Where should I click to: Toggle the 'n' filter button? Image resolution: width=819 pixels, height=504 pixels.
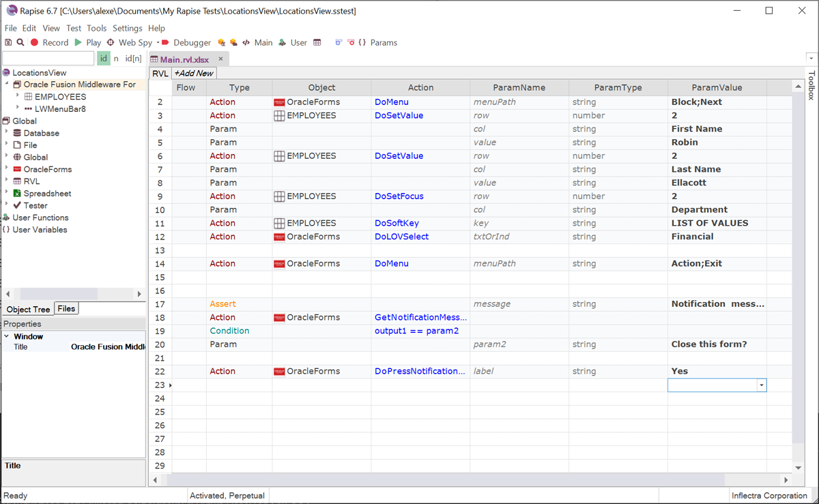[x=116, y=59]
